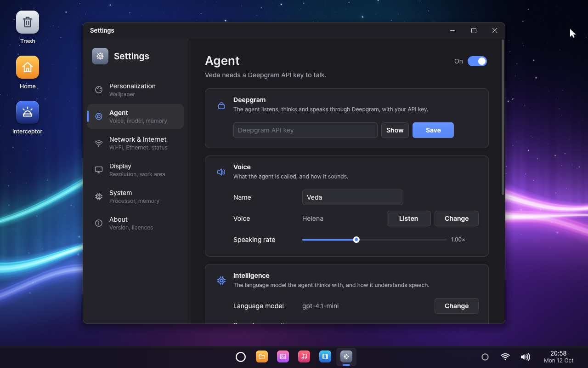The width and height of the screenshot is (588, 368).
Task: Change the agent voice
Action: point(457,218)
